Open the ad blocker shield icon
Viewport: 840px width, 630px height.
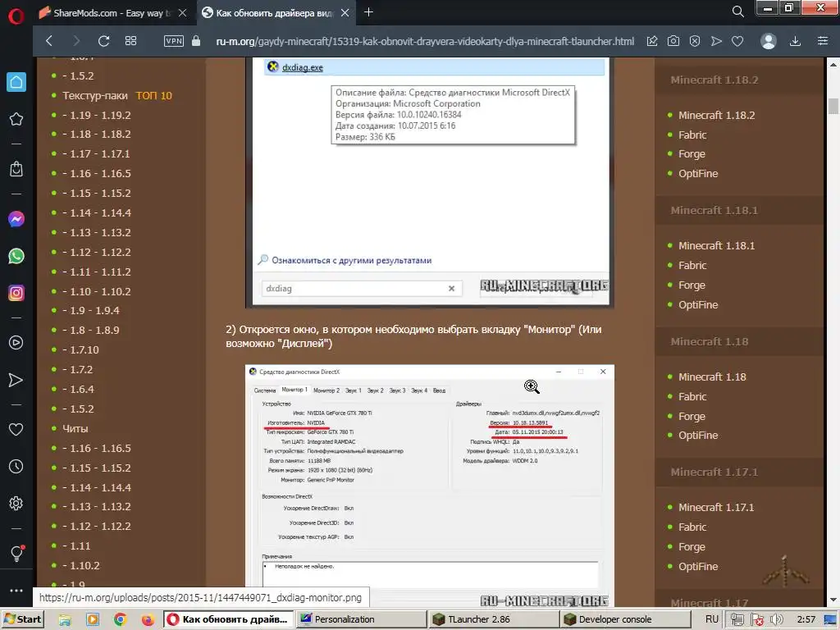695,41
